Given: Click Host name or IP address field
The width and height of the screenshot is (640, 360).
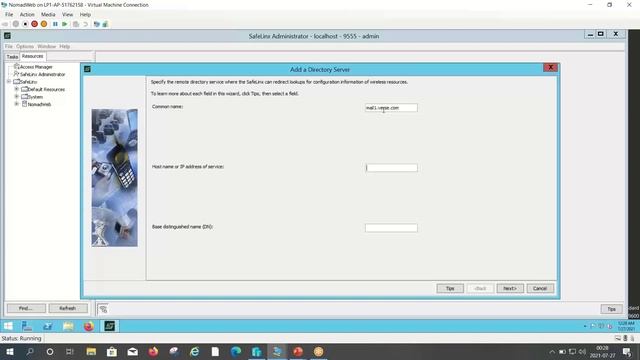Looking at the screenshot, I should 391,168.
